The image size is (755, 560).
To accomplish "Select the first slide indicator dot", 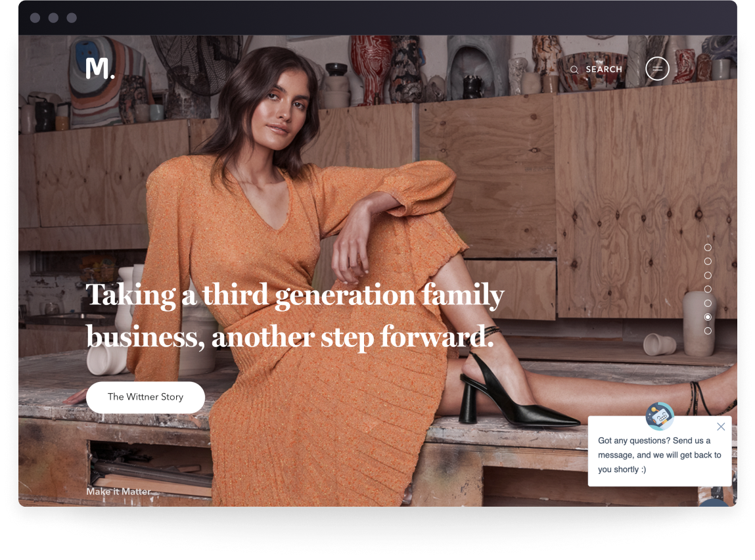I will pyautogui.click(x=708, y=248).
